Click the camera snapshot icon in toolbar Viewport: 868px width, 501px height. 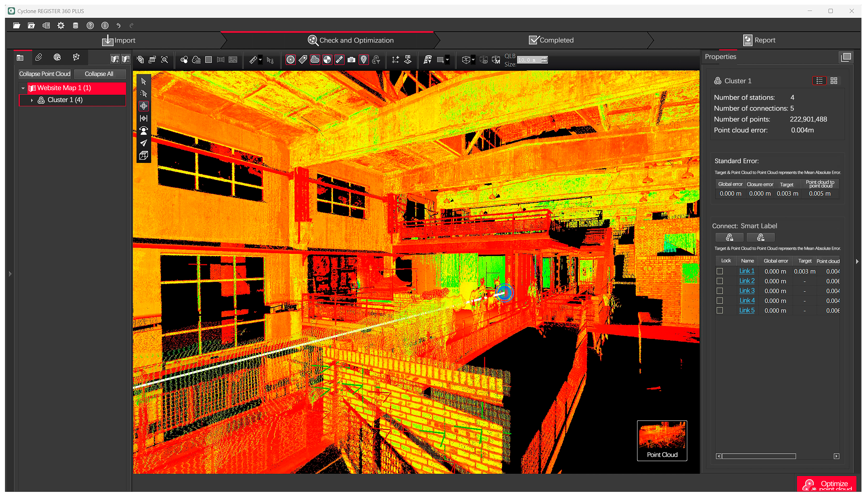(351, 60)
